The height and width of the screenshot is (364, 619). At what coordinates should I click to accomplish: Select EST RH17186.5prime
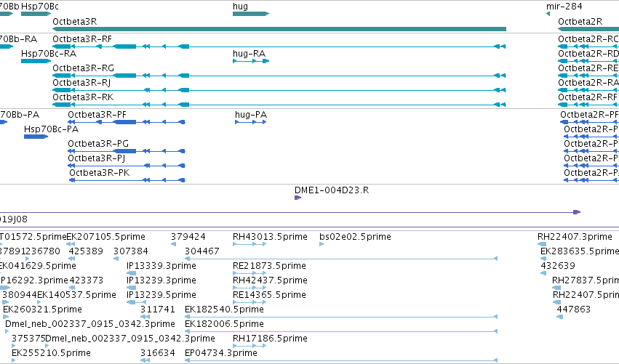click(x=270, y=339)
